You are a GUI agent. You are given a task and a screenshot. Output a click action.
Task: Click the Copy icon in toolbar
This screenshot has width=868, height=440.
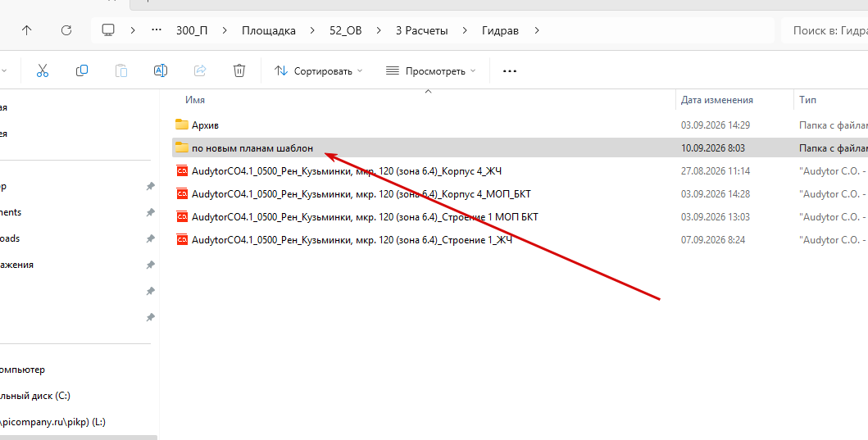click(x=82, y=70)
